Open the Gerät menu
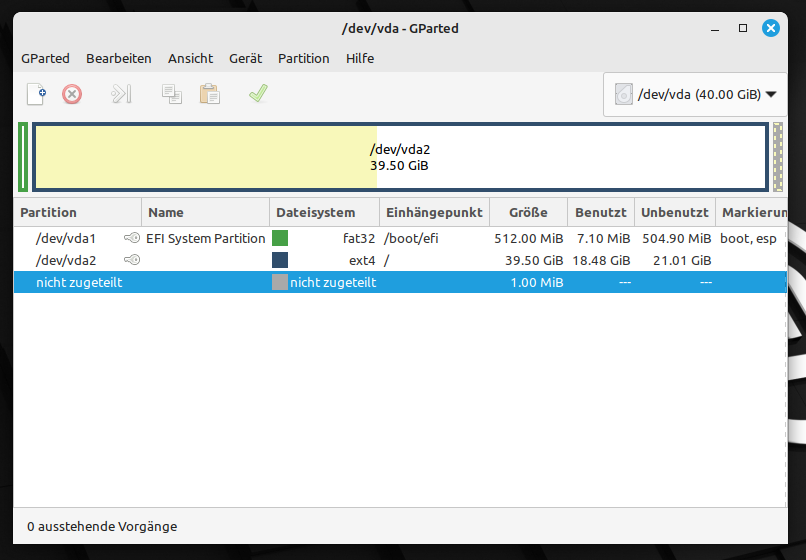 pos(245,59)
